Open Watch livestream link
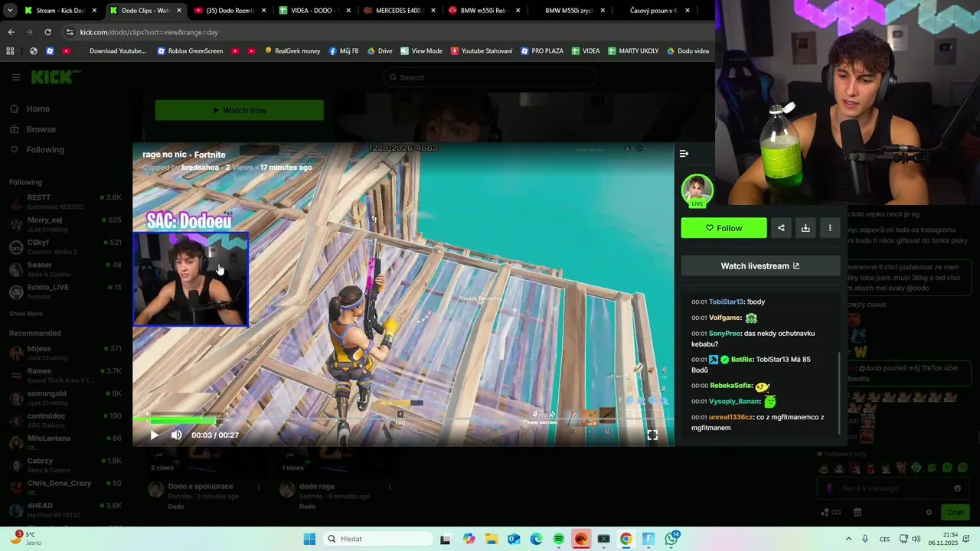 click(760, 266)
